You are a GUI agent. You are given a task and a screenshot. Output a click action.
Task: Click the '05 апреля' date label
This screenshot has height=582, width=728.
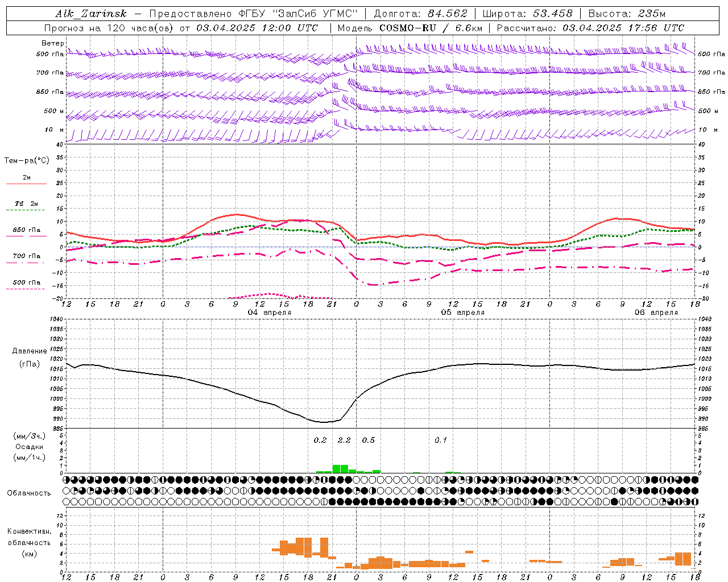[x=463, y=313]
